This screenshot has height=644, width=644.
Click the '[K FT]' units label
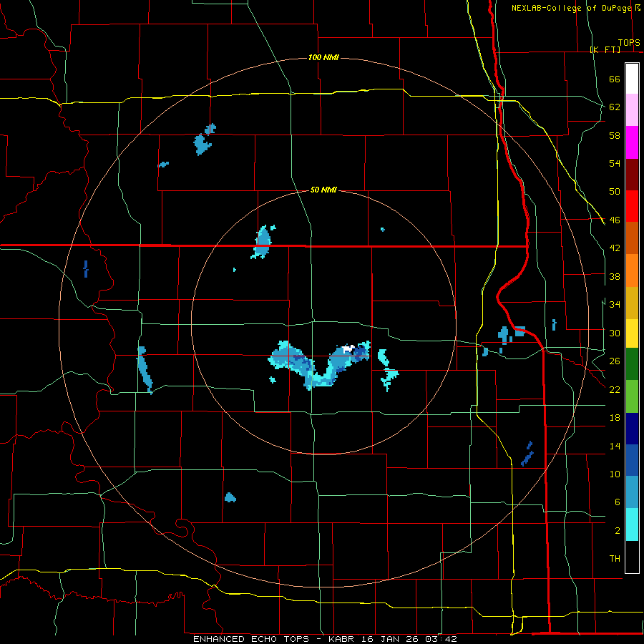point(605,49)
